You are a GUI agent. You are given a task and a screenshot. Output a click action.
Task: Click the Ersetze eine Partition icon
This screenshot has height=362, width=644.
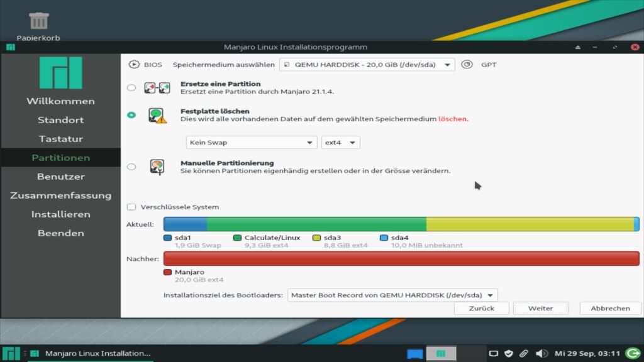157,88
